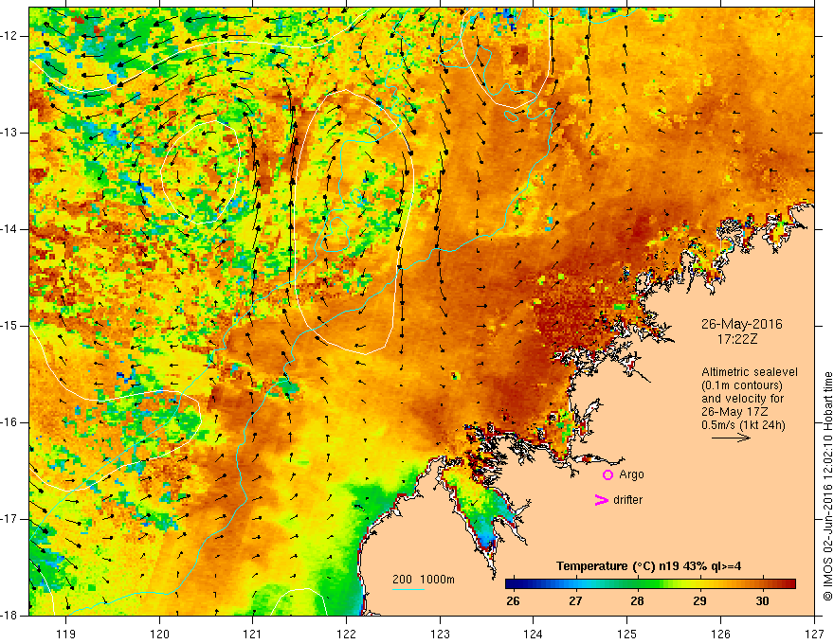834x644 pixels.
Task: Click the 'and velocity for' caption line
Action: (x=742, y=399)
